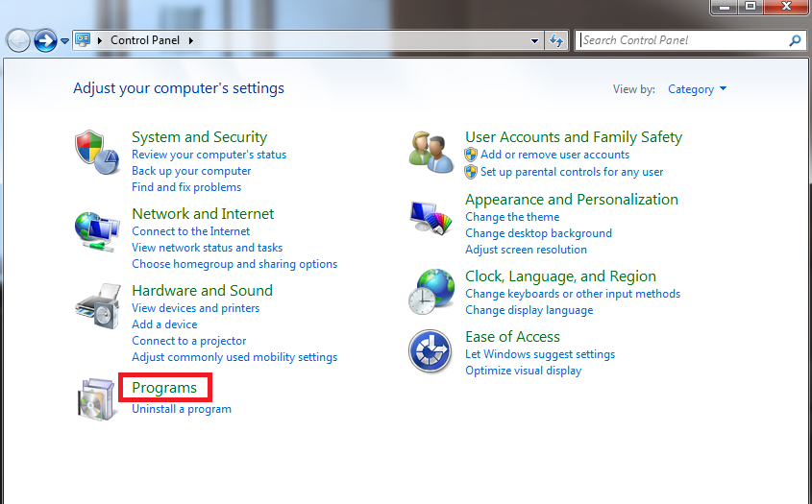Open Appearance and Personalization category

point(572,200)
